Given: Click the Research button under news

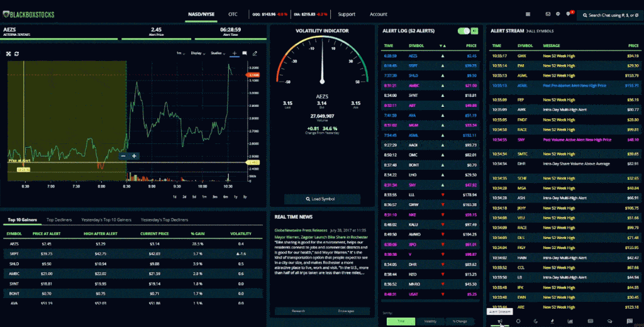Looking at the screenshot, I should click(x=298, y=311).
